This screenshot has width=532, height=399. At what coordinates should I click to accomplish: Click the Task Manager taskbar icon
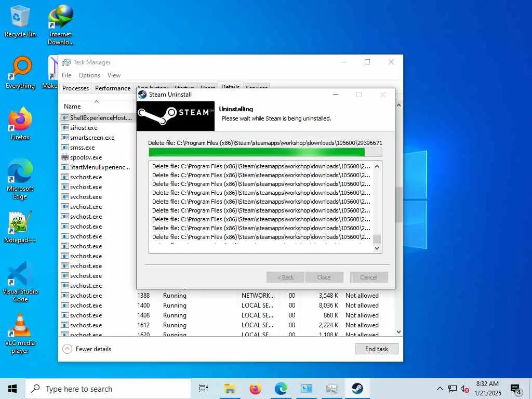coord(331,389)
